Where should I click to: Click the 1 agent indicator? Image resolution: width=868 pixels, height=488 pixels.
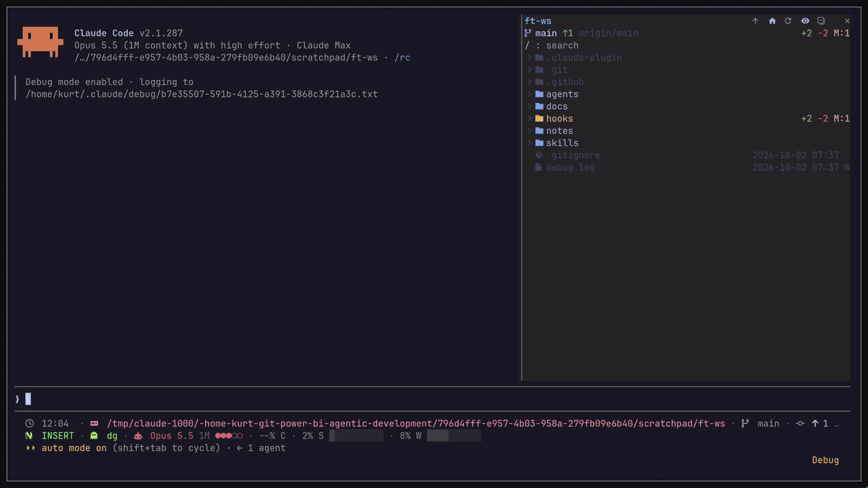pyautogui.click(x=267, y=448)
